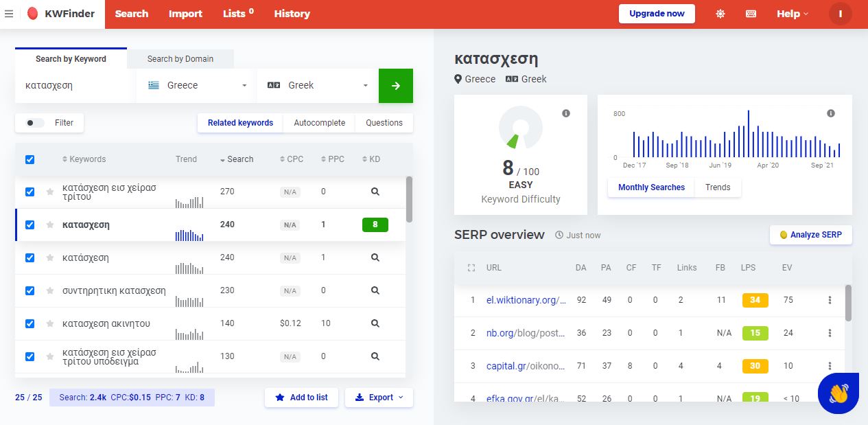Expand the SERP overview fullscreen icon

coord(471,268)
